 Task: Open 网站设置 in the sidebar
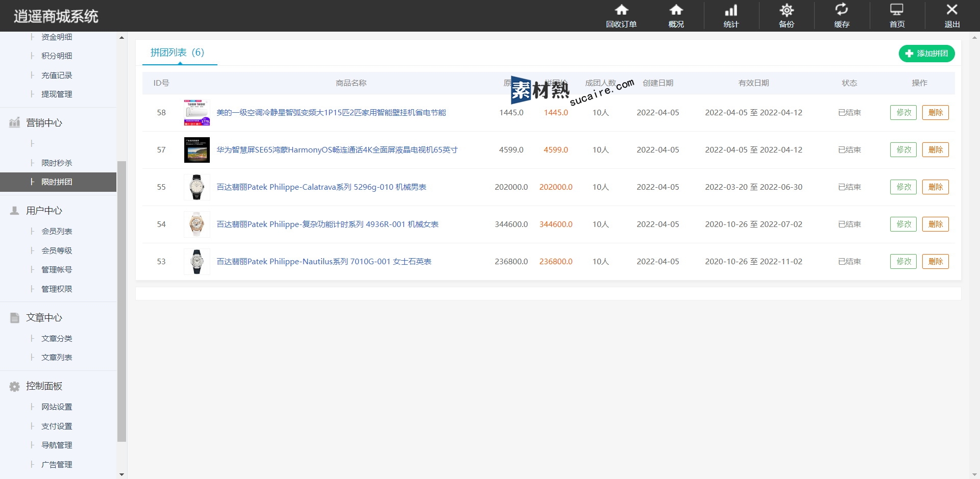coord(57,407)
